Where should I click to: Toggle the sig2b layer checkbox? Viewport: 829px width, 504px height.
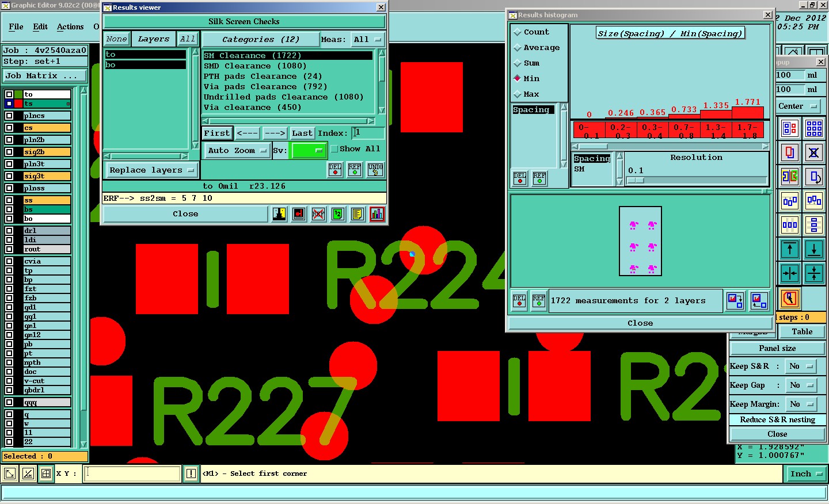(9, 152)
